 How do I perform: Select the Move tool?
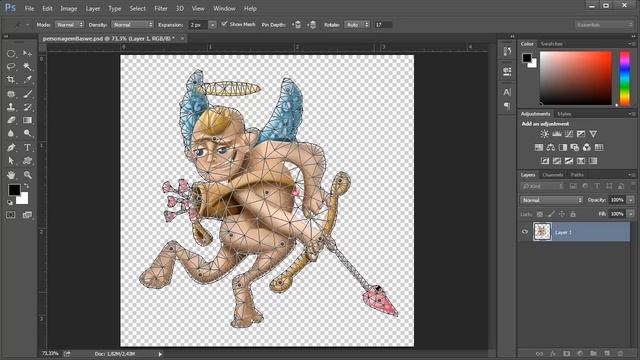pos(27,53)
